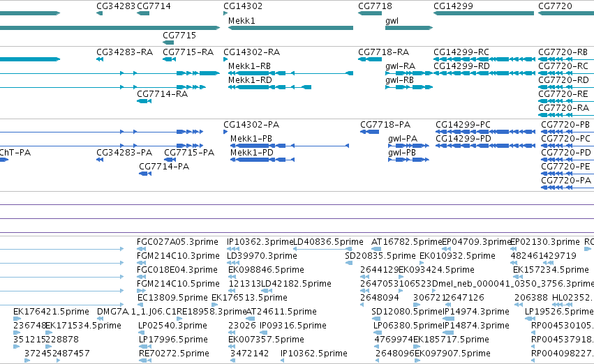Select the EK098846.5prime EST label
Viewport: 594px width, 364px height.
pos(266,270)
